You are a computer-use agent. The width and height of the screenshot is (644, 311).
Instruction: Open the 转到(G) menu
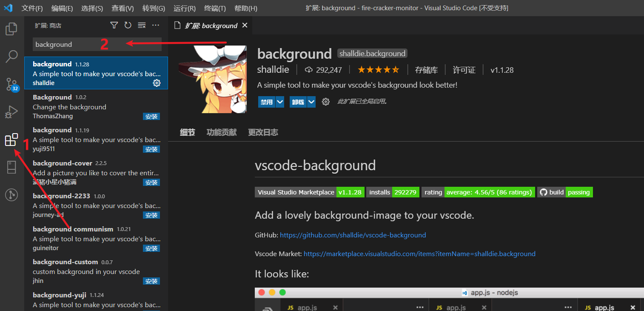pyautogui.click(x=154, y=8)
